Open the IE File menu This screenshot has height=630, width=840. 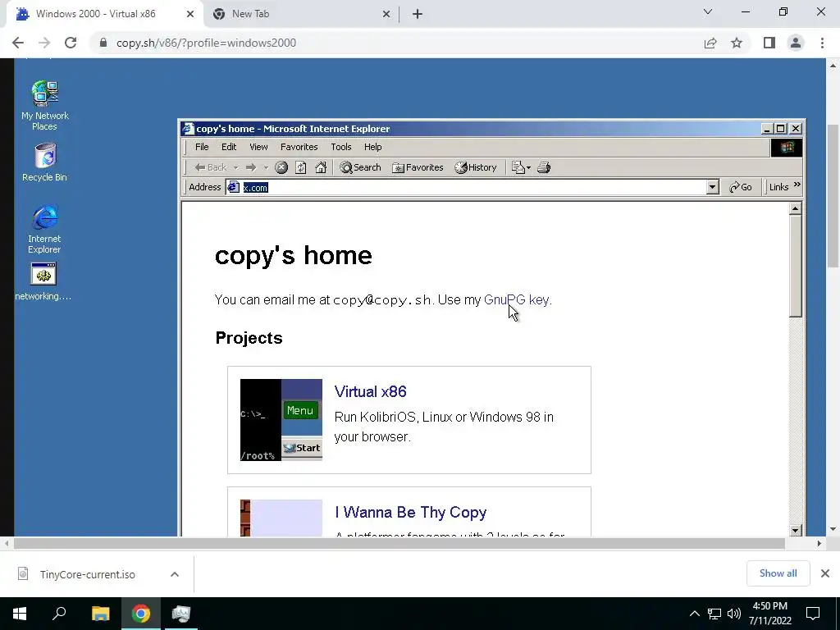click(202, 147)
